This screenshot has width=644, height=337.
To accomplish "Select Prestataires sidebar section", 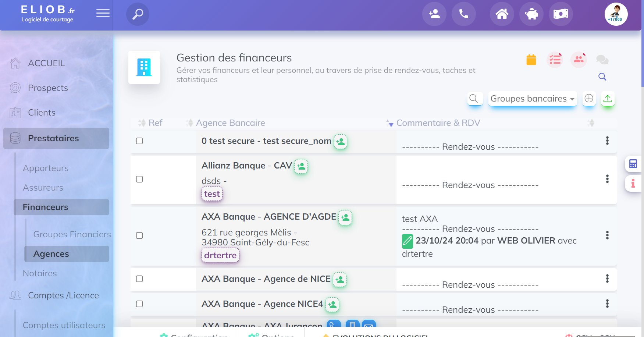I will click(x=56, y=138).
